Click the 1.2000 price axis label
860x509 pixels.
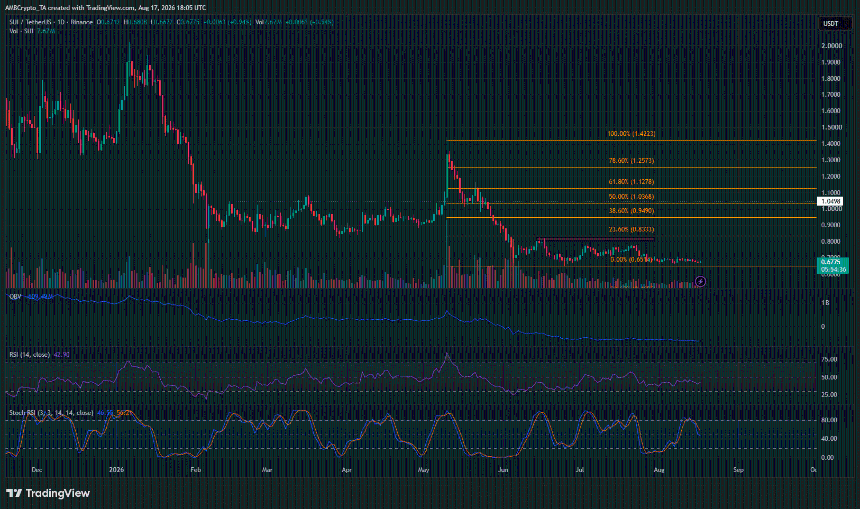pos(831,176)
